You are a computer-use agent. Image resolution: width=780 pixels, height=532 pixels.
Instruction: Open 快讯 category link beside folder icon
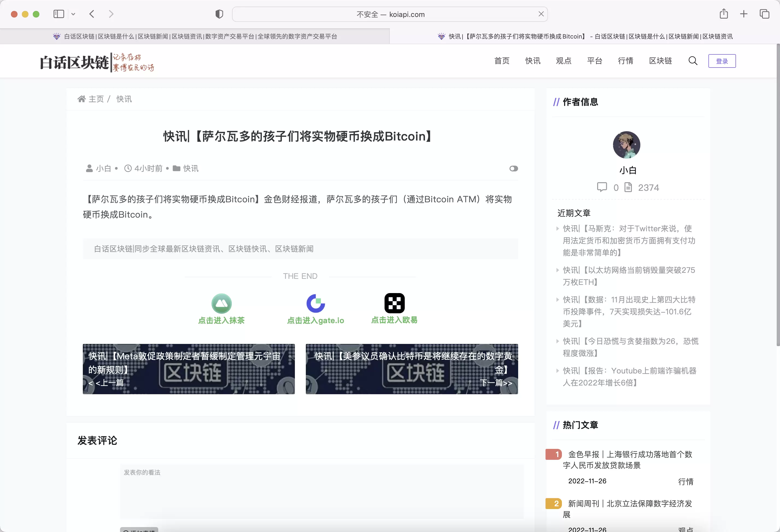(x=191, y=168)
